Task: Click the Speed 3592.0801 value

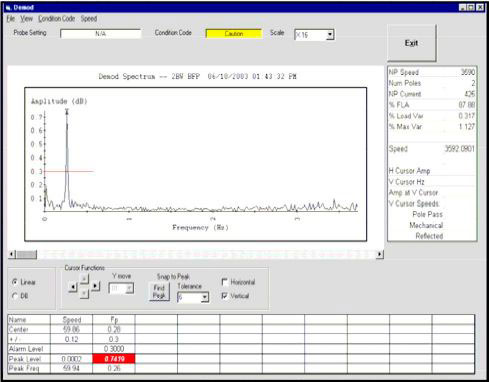Action: [460, 149]
